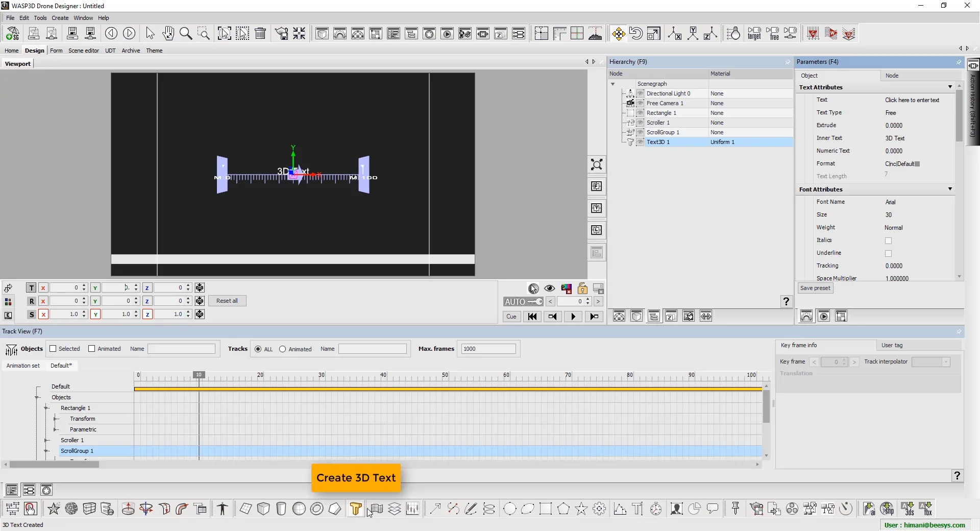Click the FBX export icon at bottom right
The image size is (980, 531).
[x=925, y=509]
